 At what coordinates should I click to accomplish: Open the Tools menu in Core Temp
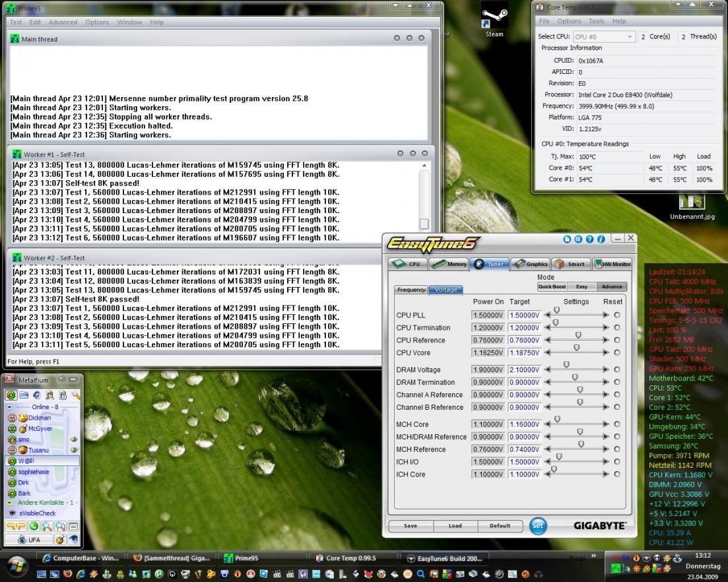(597, 21)
